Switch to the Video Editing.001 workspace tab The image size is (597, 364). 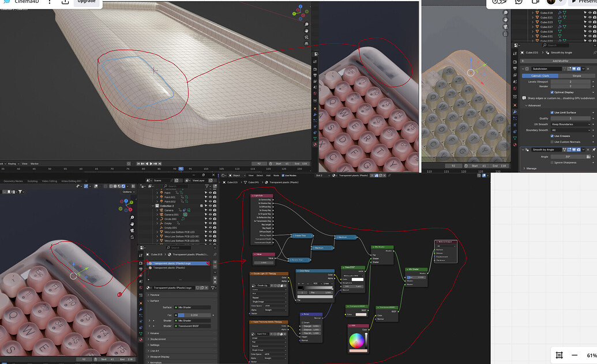[x=72, y=181]
